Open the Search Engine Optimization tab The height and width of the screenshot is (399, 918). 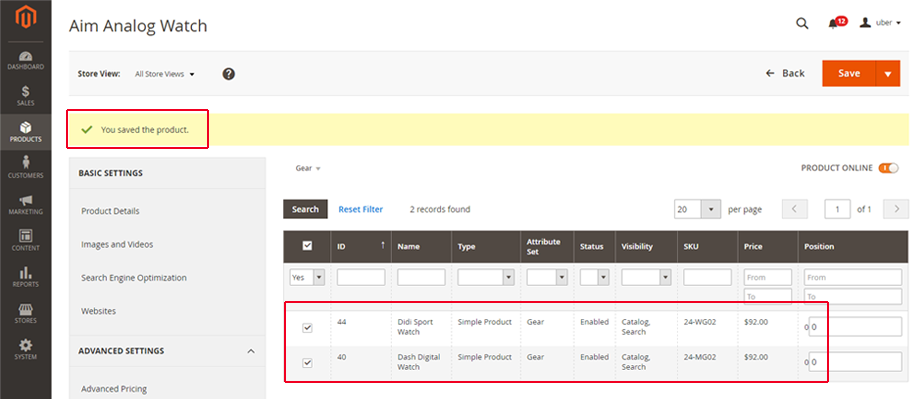click(x=134, y=278)
